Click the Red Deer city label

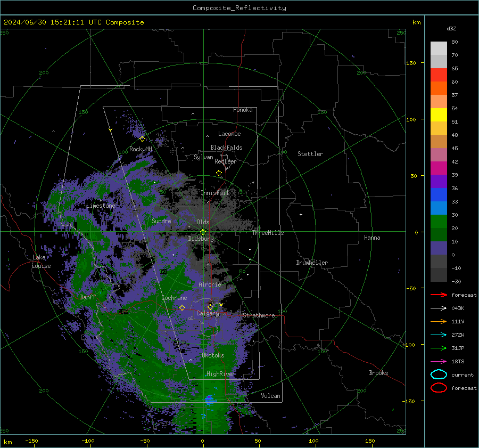click(x=226, y=161)
